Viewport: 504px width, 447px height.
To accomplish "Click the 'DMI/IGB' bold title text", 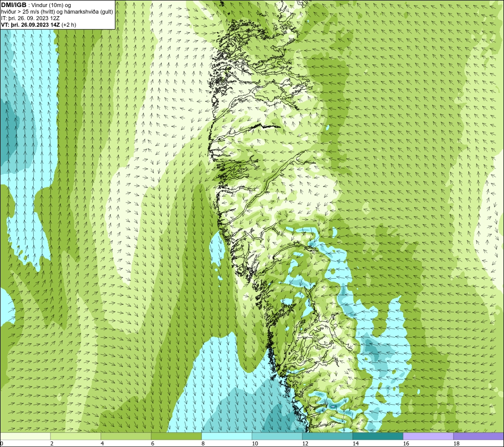I will 14,5.
